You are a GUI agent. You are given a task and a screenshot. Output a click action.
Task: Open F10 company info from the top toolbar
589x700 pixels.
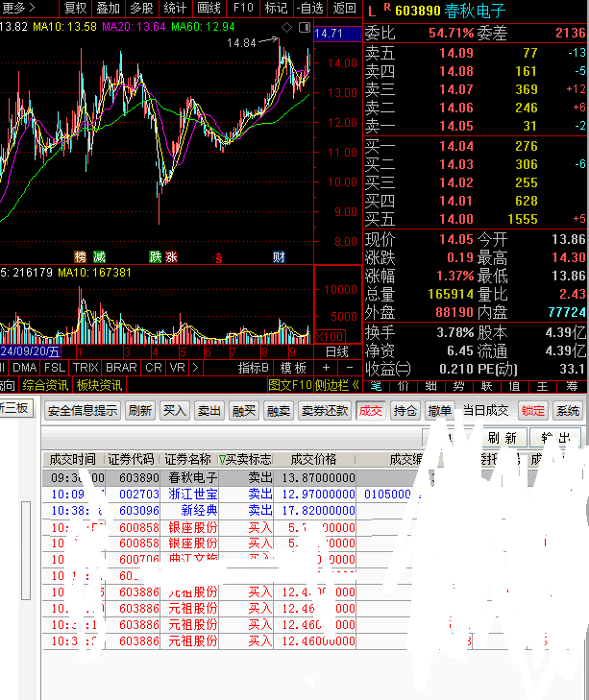pyautogui.click(x=243, y=8)
